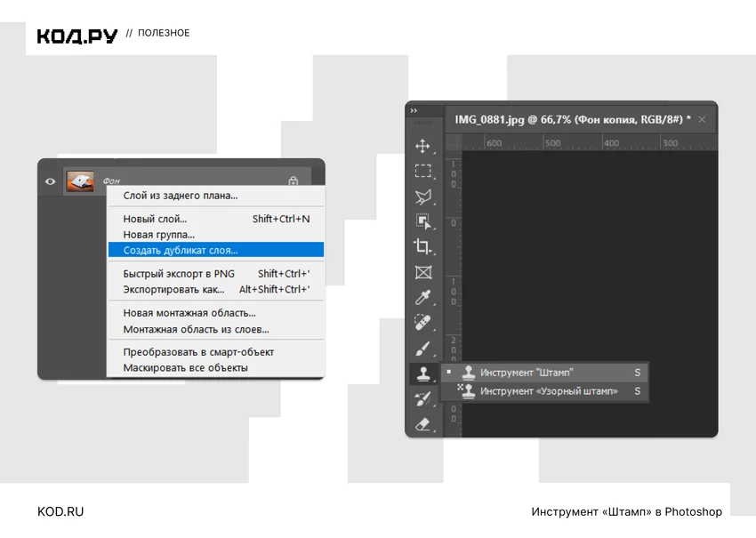756x538 pixels.
Task: Choose Инструмент "Штамп" from flyout
Action: coord(545,373)
